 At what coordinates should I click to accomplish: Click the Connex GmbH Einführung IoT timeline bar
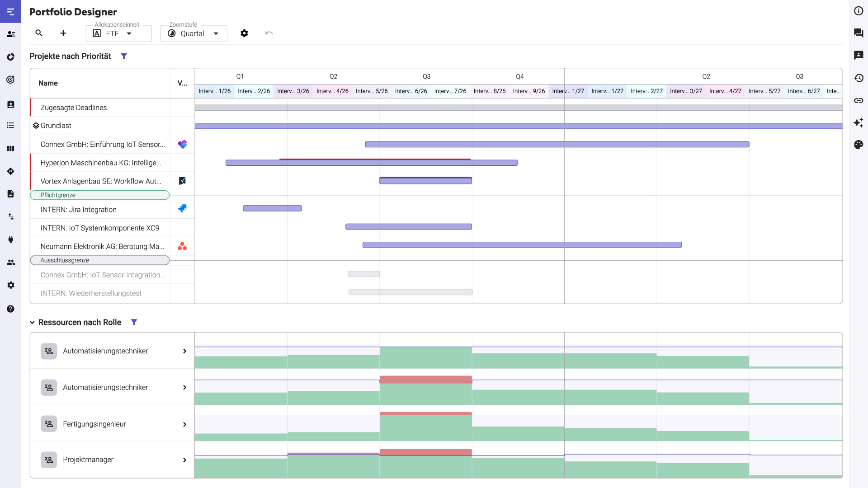[557, 145]
